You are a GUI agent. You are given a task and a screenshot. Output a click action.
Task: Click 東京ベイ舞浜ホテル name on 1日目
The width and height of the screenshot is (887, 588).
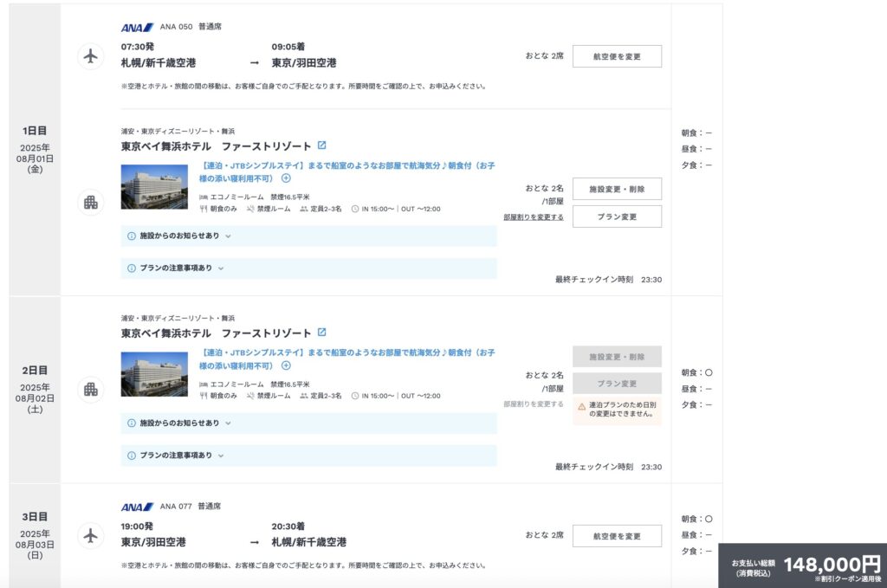[x=216, y=146]
